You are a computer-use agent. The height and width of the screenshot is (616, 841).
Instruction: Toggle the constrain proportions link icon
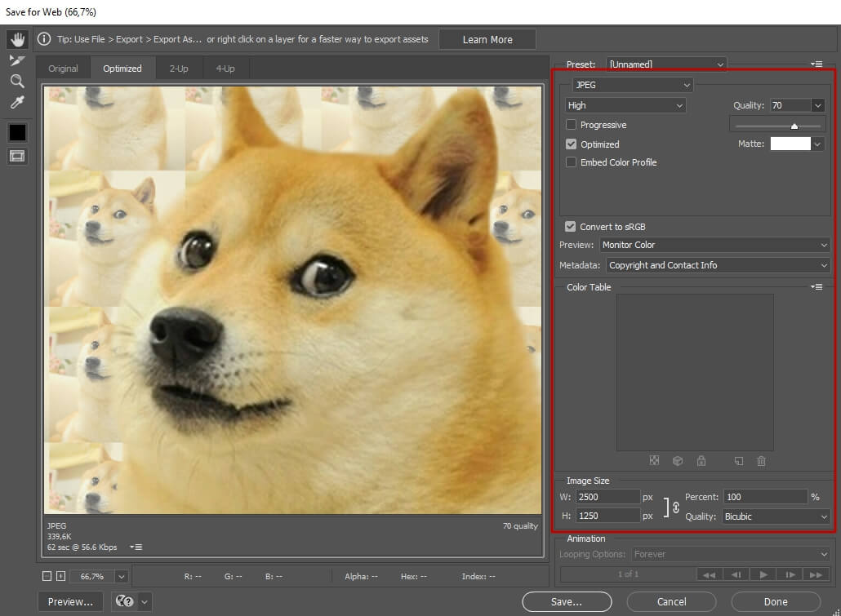676,507
